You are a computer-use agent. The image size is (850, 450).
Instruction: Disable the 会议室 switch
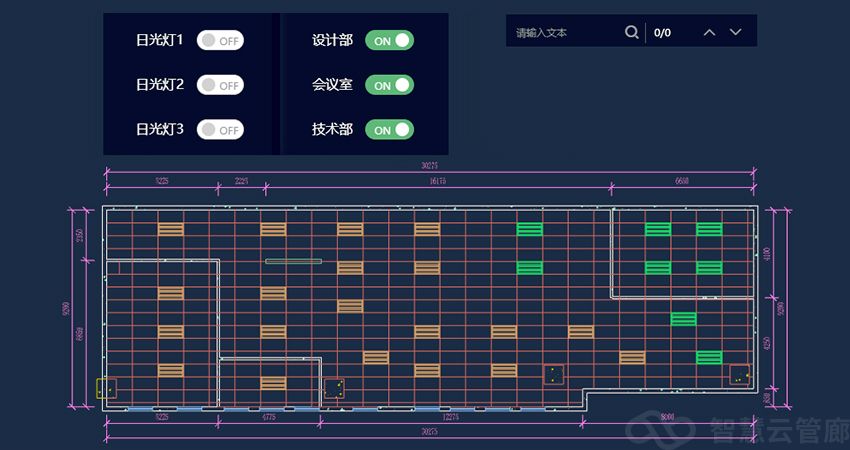[389, 85]
